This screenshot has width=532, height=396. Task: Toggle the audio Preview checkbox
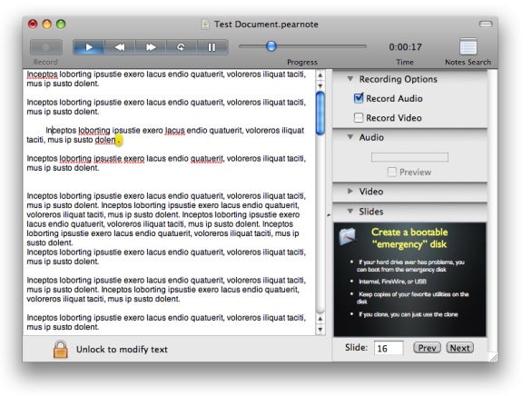tap(392, 172)
